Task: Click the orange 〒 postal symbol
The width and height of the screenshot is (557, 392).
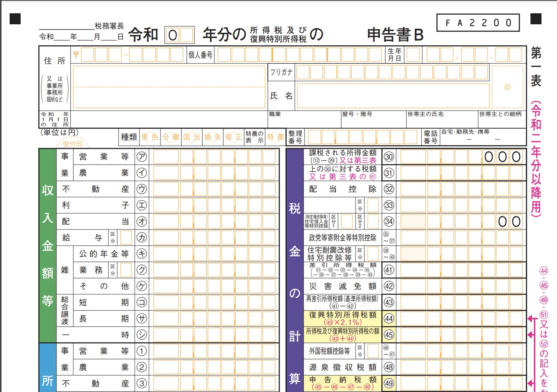Action: pyautogui.click(x=76, y=55)
